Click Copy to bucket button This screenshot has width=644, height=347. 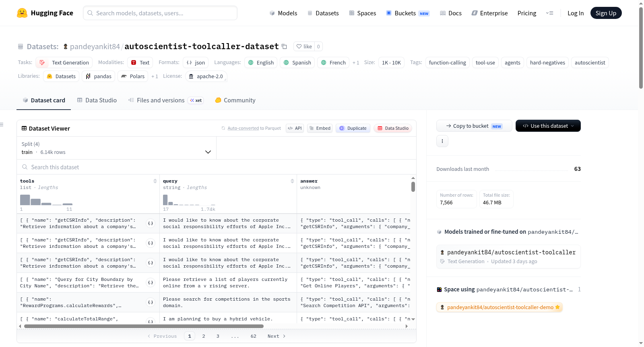pos(474,126)
